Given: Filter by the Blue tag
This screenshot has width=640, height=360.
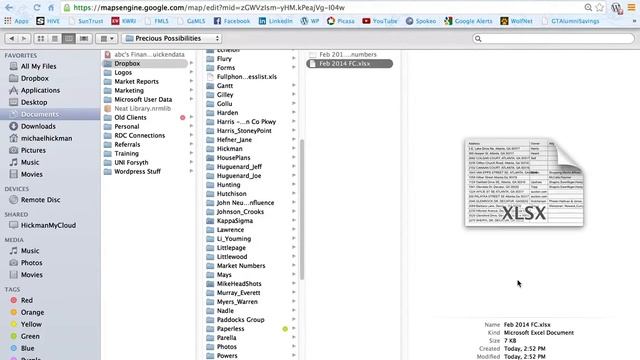Looking at the screenshot, I should coord(27,348).
